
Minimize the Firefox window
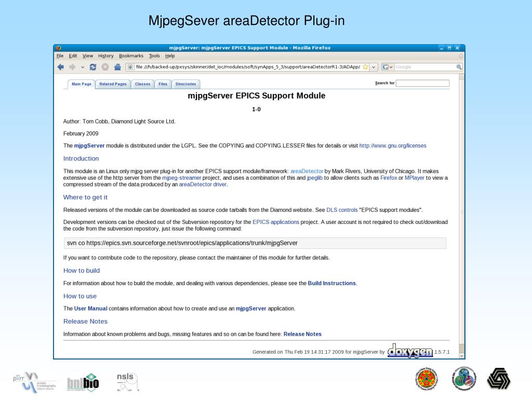coord(442,48)
